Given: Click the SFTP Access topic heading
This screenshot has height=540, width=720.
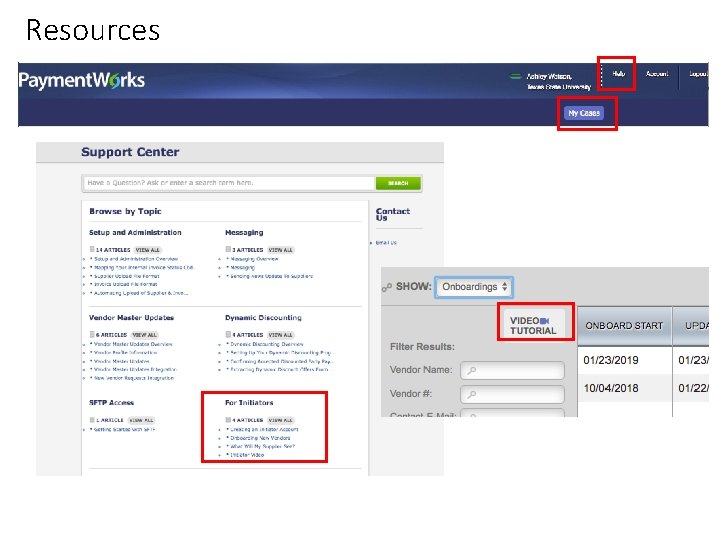Looking at the screenshot, I should point(111,402).
